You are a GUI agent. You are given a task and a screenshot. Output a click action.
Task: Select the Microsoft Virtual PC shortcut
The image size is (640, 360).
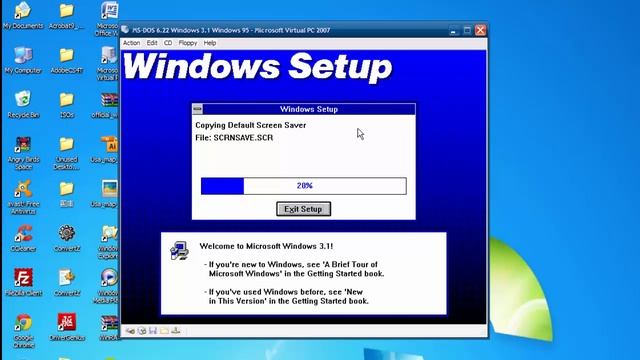click(x=108, y=63)
